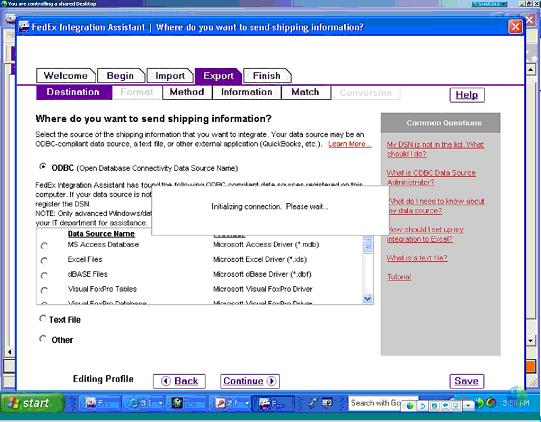Click the Save button

466,381
